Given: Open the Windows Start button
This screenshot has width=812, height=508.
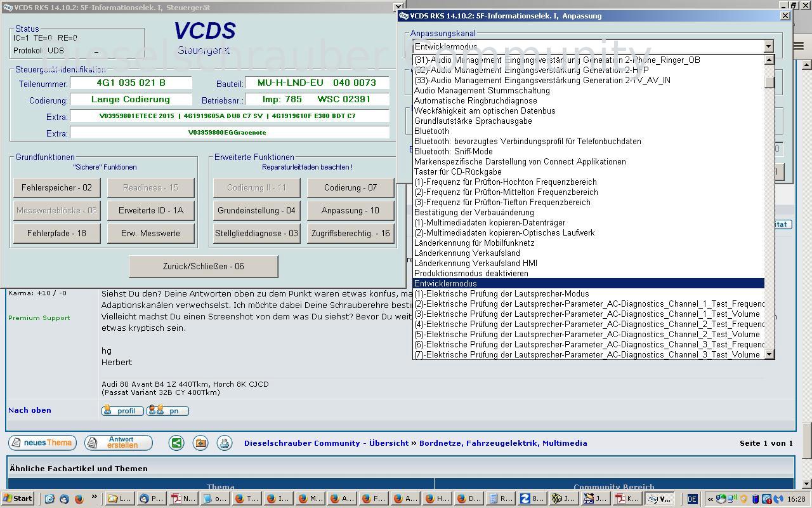Looking at the screenshot, I should [18, 498].
